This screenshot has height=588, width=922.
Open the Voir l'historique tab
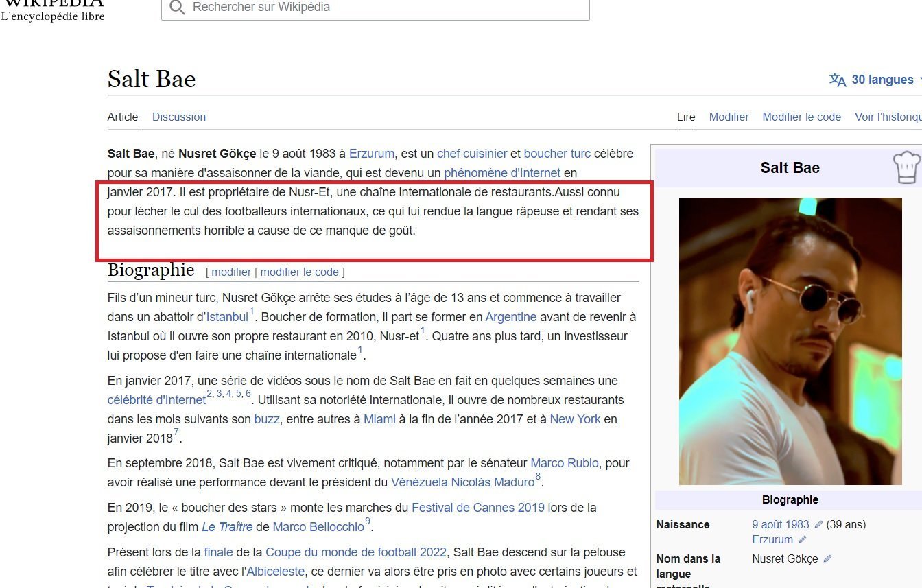point(888,117)
